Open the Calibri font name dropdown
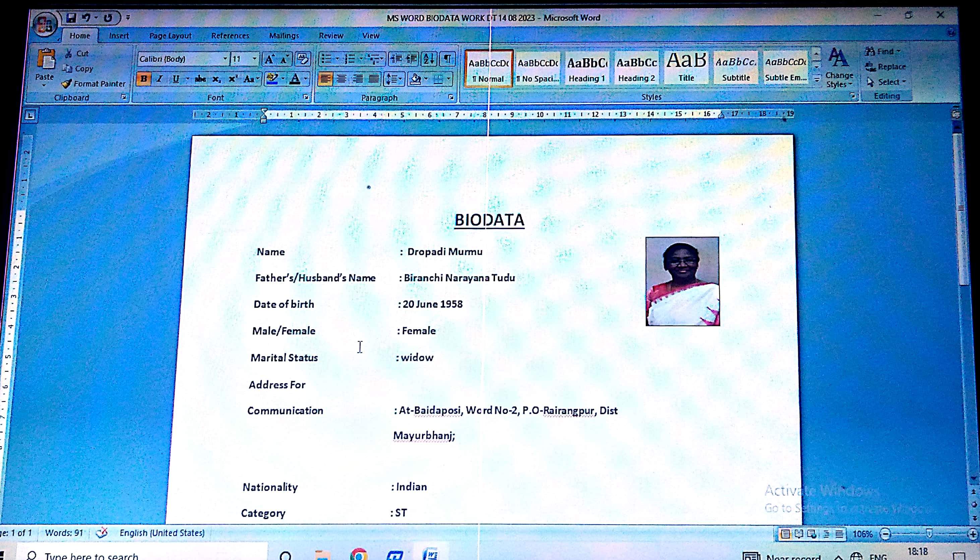980x560 pixels. click(x=225, y=59)
